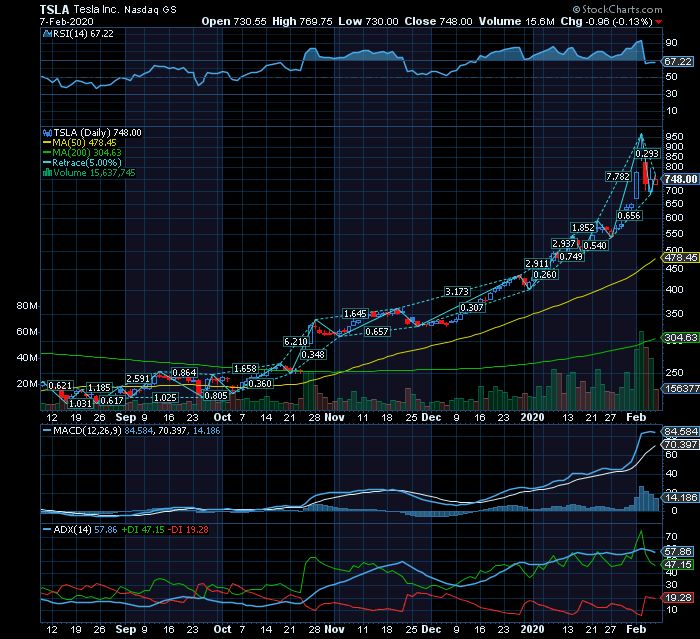
Task: Click the TSLA (Daily) 748.00 legend text
Action: click(x=97, y=133)
